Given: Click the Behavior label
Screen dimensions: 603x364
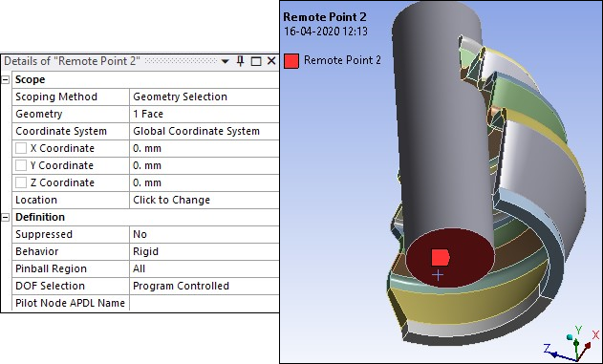Looking at the screenshot, I should click(37, 251).
